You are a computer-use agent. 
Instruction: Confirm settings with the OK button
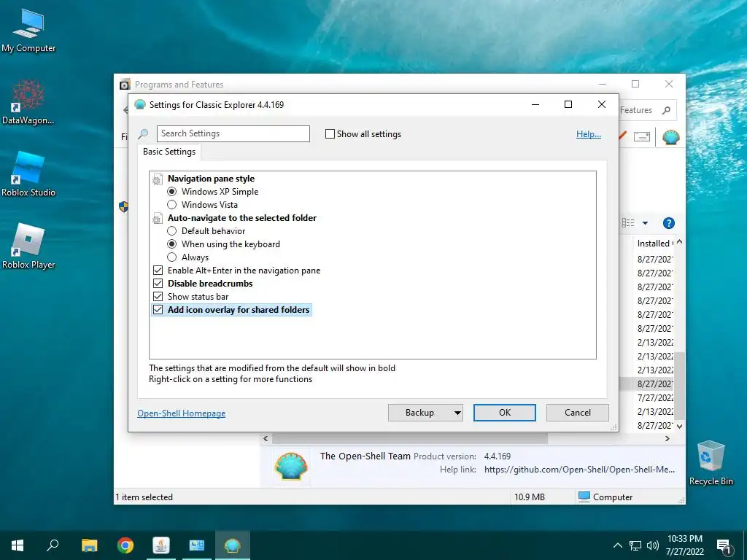click(505, 413)
